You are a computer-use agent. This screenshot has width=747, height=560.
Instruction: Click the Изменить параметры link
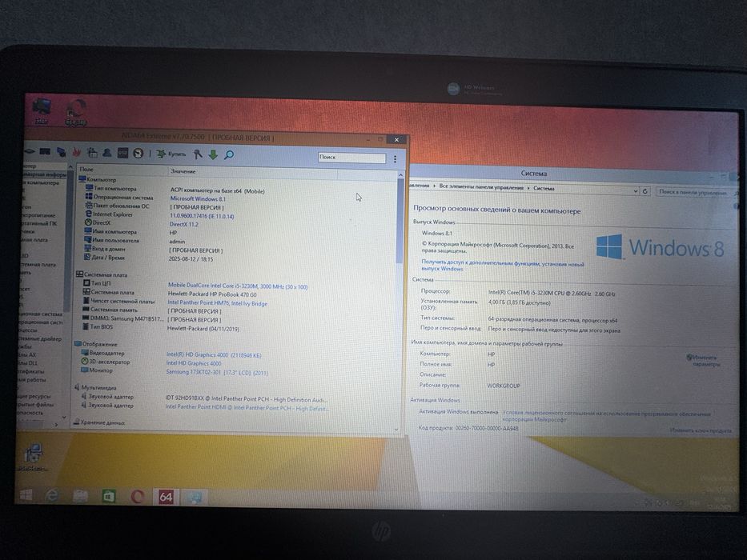coord(703,361)
